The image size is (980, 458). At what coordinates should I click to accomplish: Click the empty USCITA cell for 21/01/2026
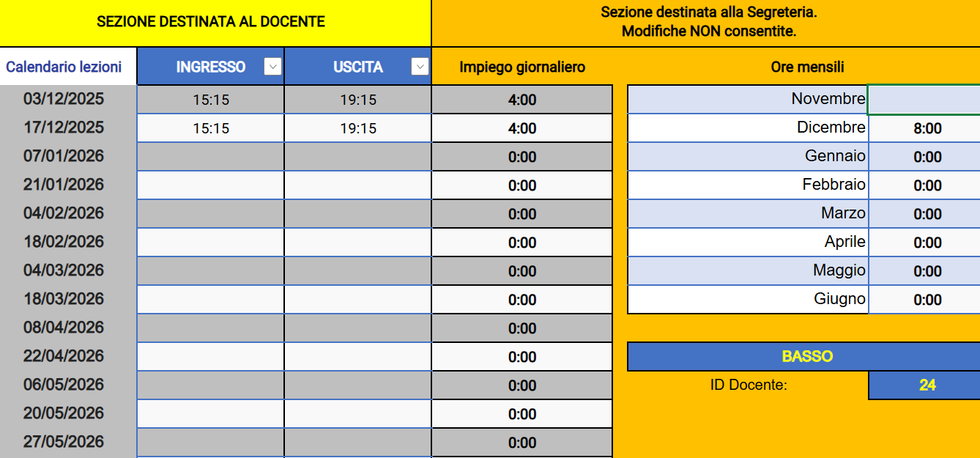pos(358,185)
